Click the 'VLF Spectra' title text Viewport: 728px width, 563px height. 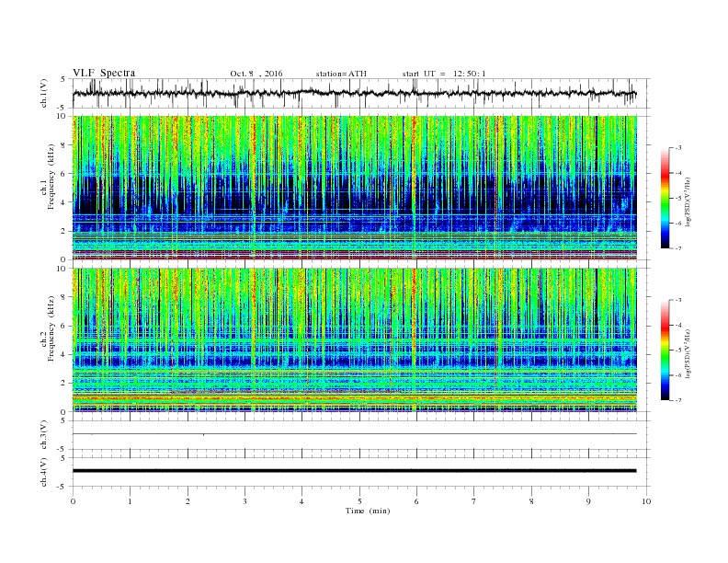click(x=104, y=73)
